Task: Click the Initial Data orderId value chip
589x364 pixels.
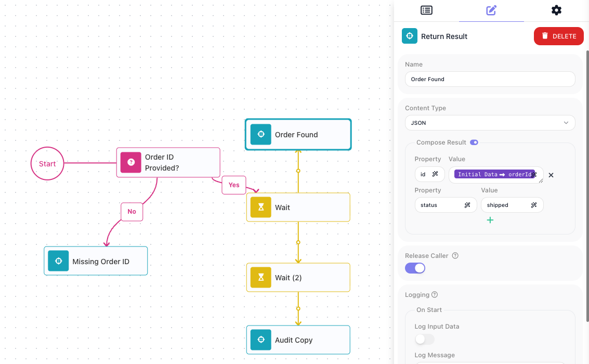Action: click(x=494, y=174)
